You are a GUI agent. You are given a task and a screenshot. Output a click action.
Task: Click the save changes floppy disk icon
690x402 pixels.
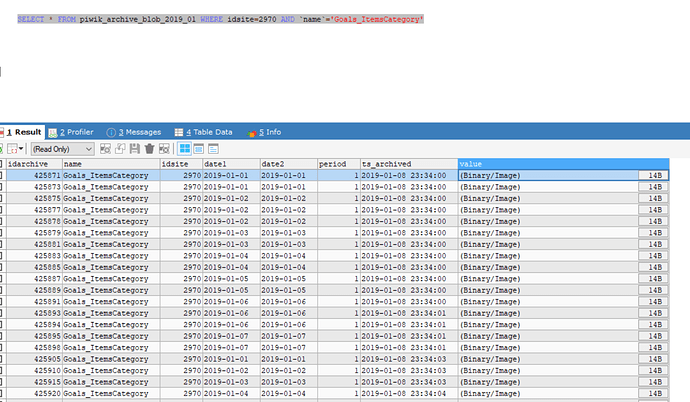(135, 149)
